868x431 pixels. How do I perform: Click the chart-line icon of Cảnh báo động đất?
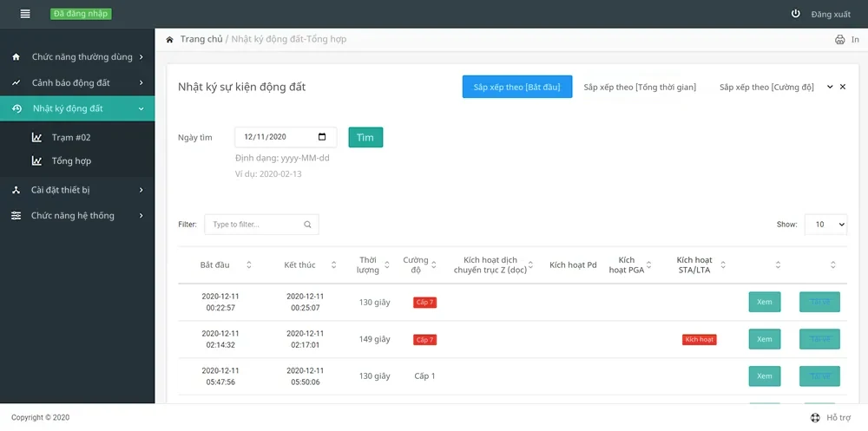coord(16,83)
